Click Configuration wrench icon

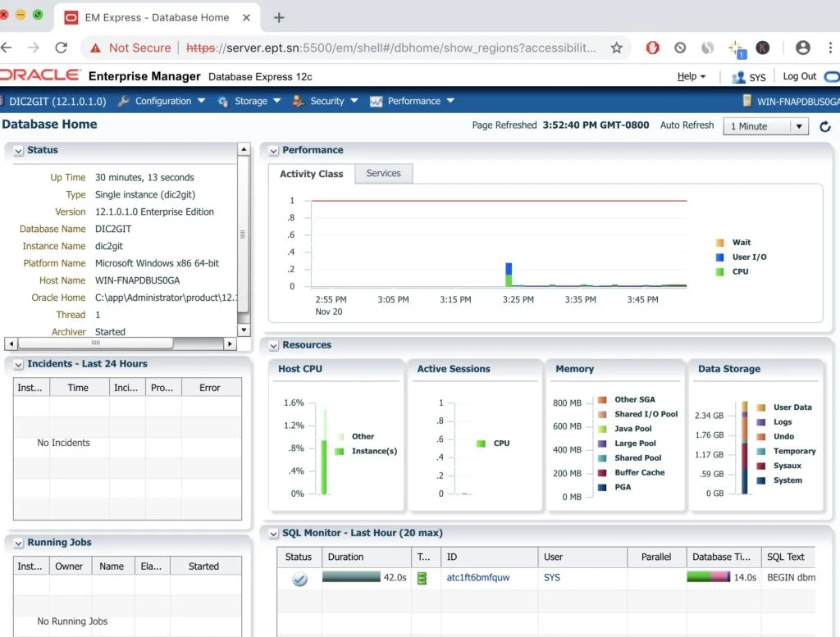point(123,101)
